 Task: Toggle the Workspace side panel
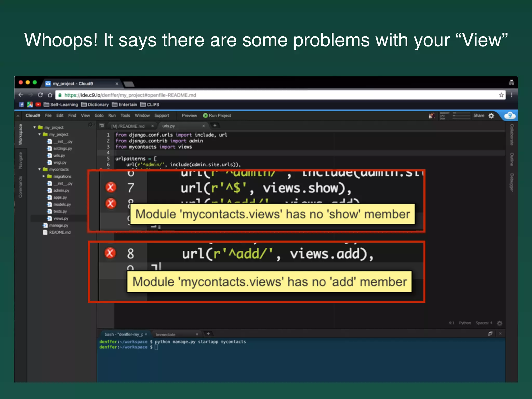[x=20, y=135]
